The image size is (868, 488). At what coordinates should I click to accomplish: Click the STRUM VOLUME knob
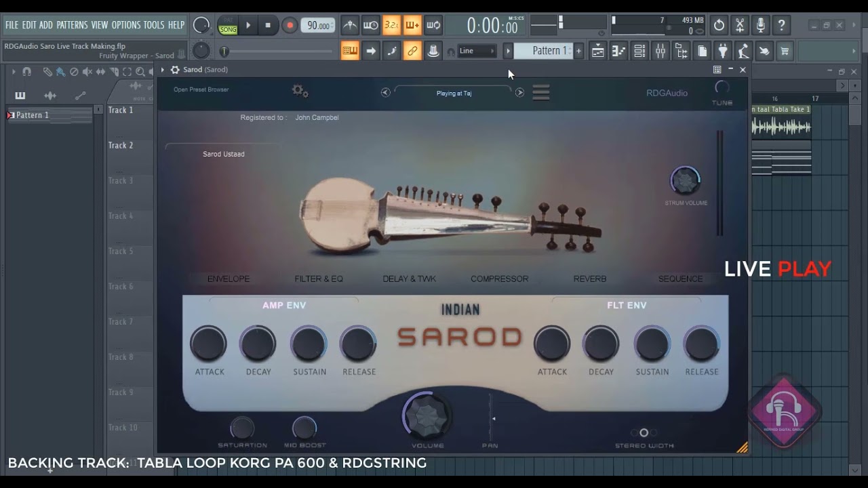coord(685,181)
